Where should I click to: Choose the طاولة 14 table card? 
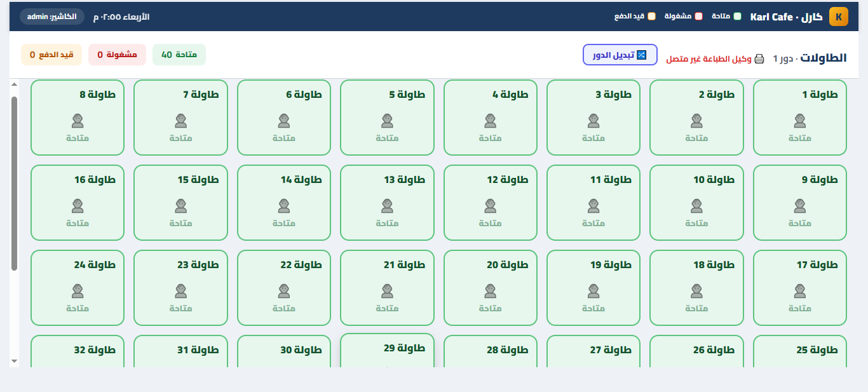click(284, 203)
